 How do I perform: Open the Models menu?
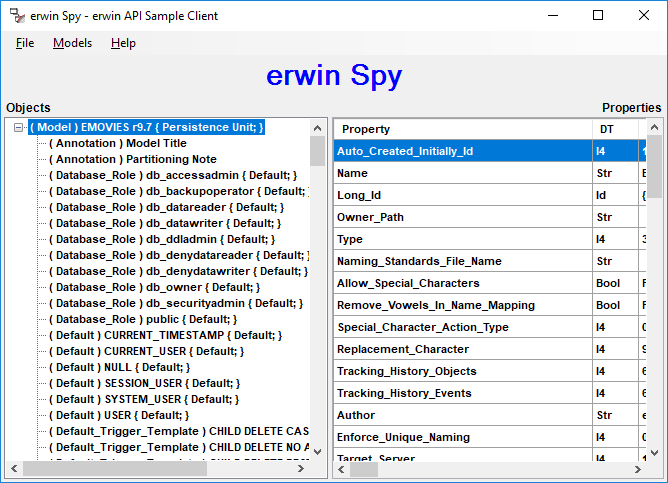coord(72,43)
